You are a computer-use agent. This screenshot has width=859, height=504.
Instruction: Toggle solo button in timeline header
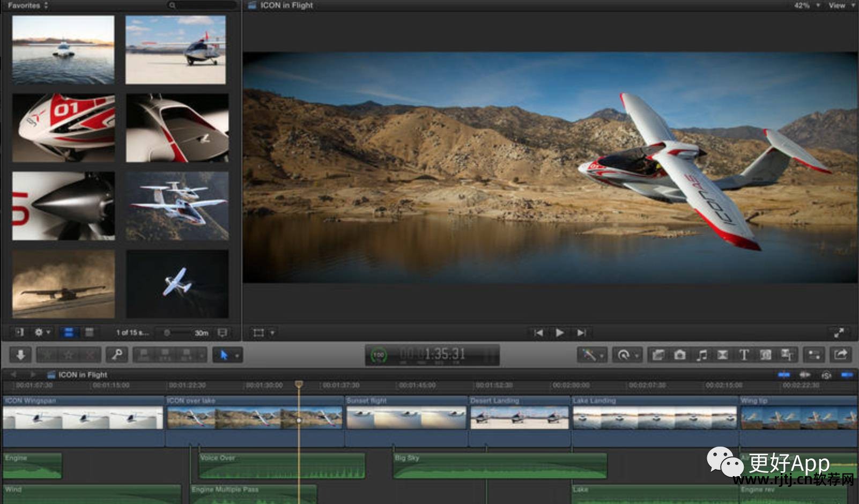pos(826,375)
